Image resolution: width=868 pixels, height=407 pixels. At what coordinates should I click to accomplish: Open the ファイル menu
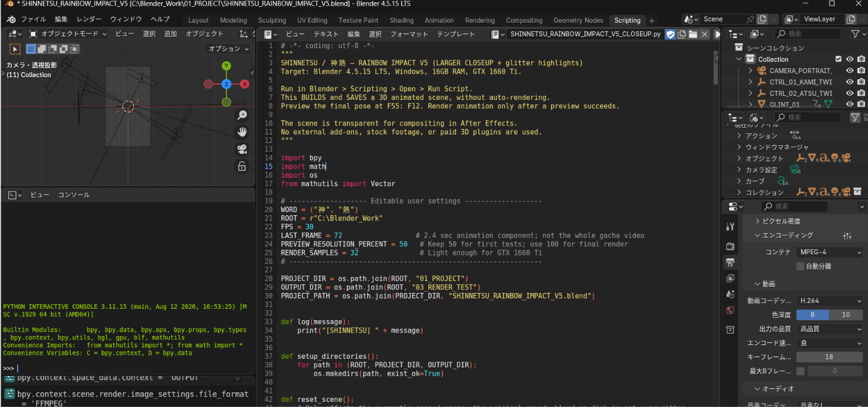pyautogui.click(x=33, y=19)
